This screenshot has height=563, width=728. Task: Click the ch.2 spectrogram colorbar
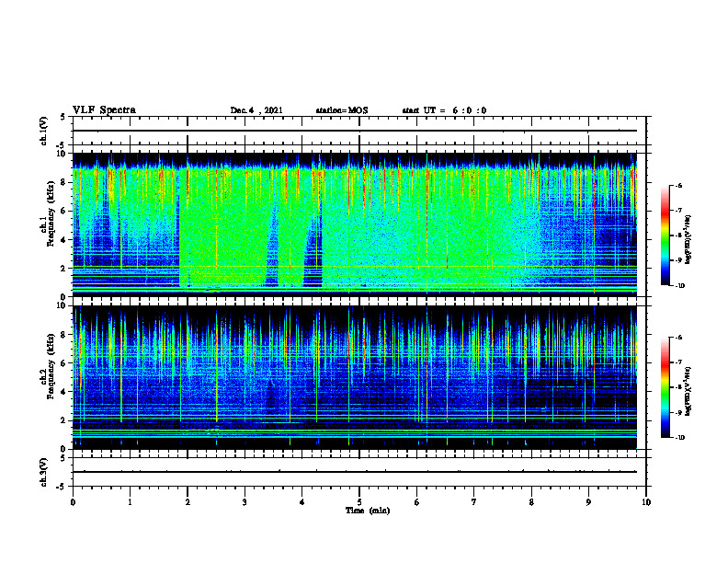[665, 387]
